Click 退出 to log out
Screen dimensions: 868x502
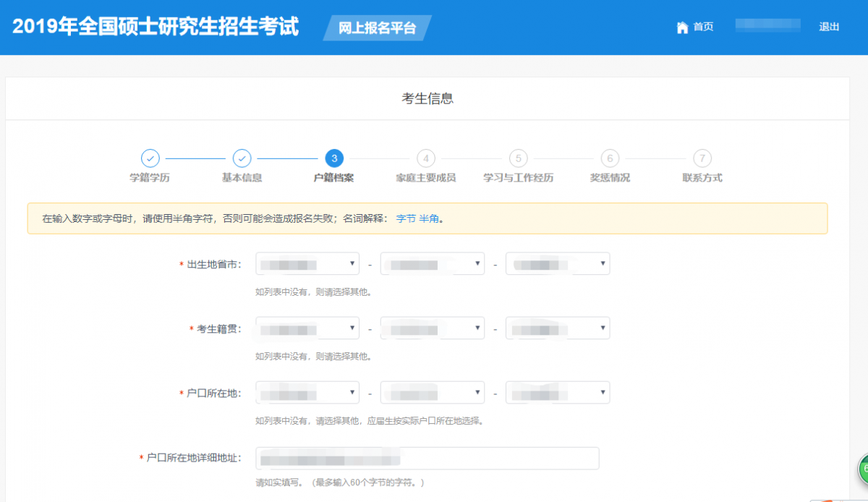tap(828, 27)
